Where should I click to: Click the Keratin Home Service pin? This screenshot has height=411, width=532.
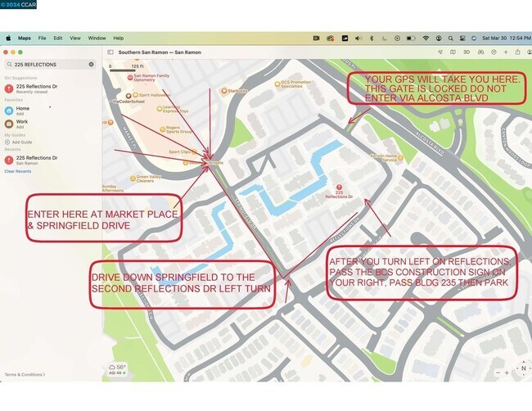tap(400, 157)
